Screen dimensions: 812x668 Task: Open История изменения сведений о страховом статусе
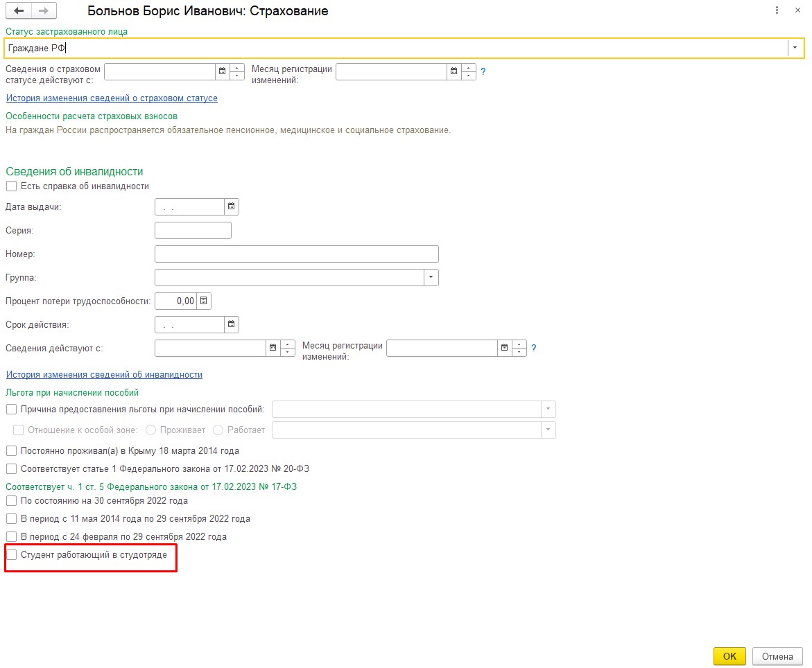click(x=112, y=98)
